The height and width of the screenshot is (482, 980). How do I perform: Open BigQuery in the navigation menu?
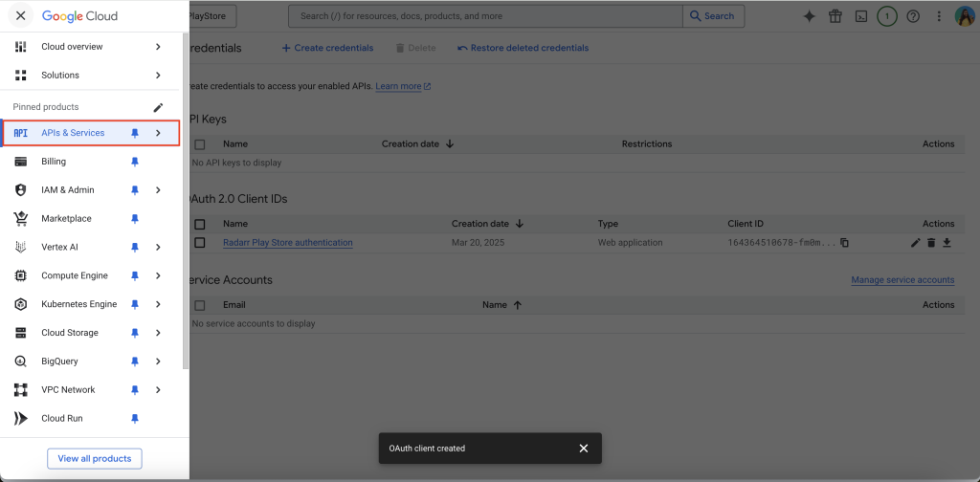(x=59, y=361)
